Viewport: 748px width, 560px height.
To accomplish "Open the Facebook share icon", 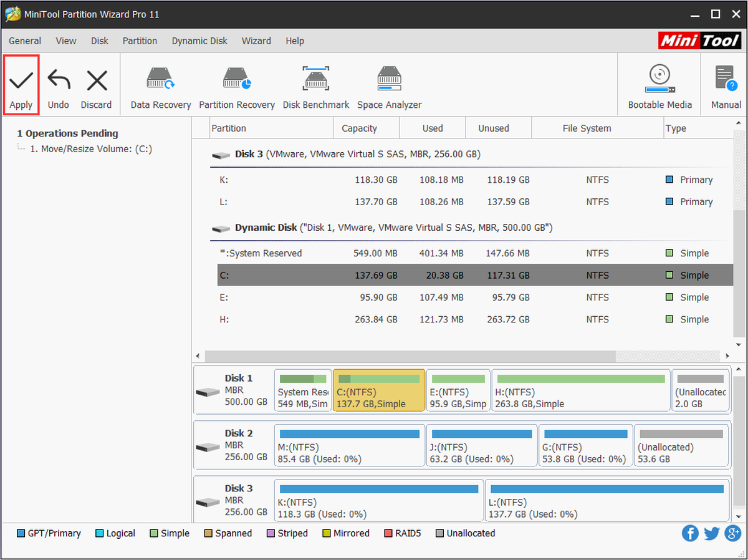I will (690, 533).
